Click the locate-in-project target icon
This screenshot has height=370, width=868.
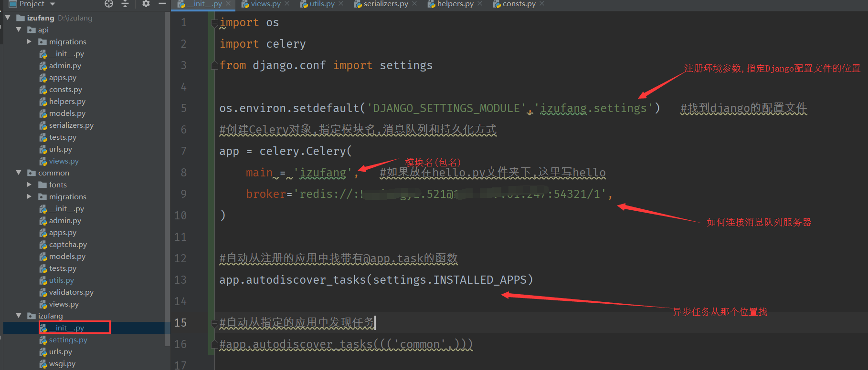pos(109,4)
